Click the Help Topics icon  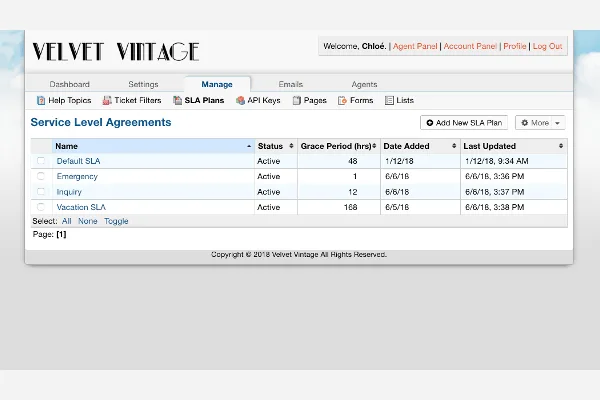click(41, 101)
